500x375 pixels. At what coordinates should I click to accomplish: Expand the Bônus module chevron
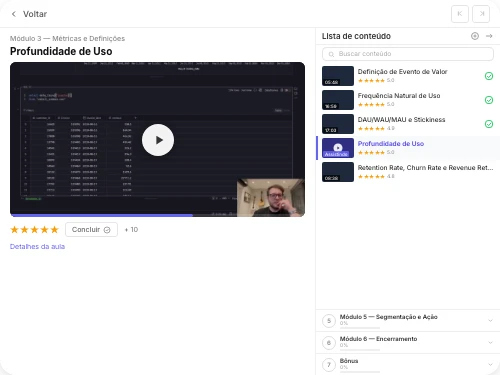(x=490, y=365)
